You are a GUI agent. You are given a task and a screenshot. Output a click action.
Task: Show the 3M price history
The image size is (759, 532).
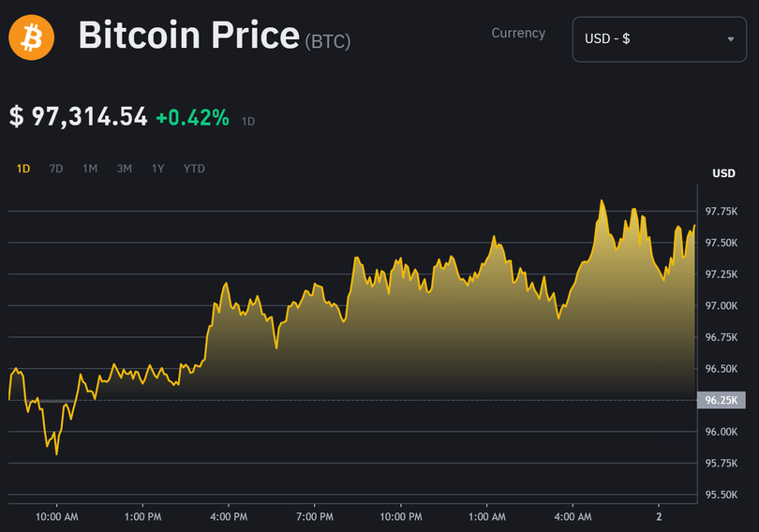click(x=124, y=169)
